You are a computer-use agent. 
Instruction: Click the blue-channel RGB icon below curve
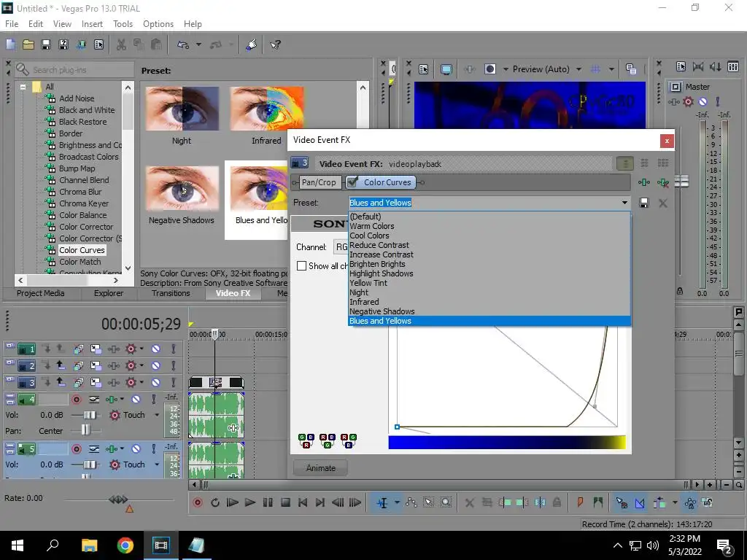pos(349,441)
